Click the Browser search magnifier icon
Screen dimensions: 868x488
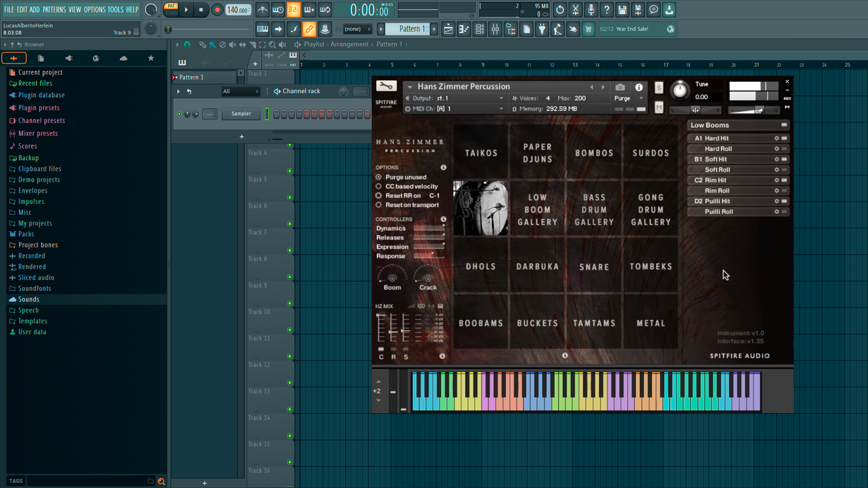coord(161,482)
